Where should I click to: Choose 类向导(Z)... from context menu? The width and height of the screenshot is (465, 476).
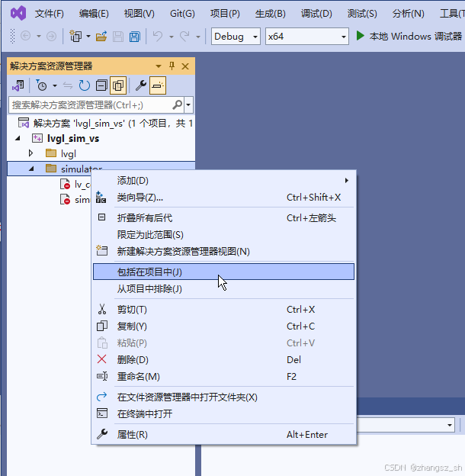point(223,198)
